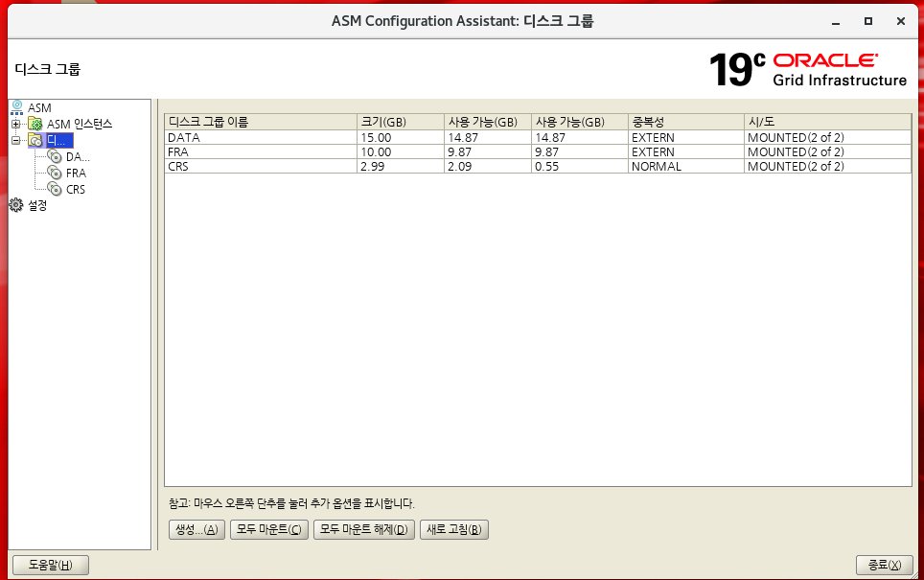Sort by 크기(GB) column header
Screen dimensions: 924x580
click(x=401, y=122)
